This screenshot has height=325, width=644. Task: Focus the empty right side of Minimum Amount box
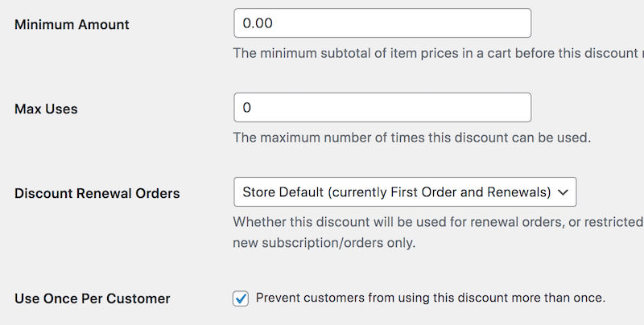(x=467, y=23)
